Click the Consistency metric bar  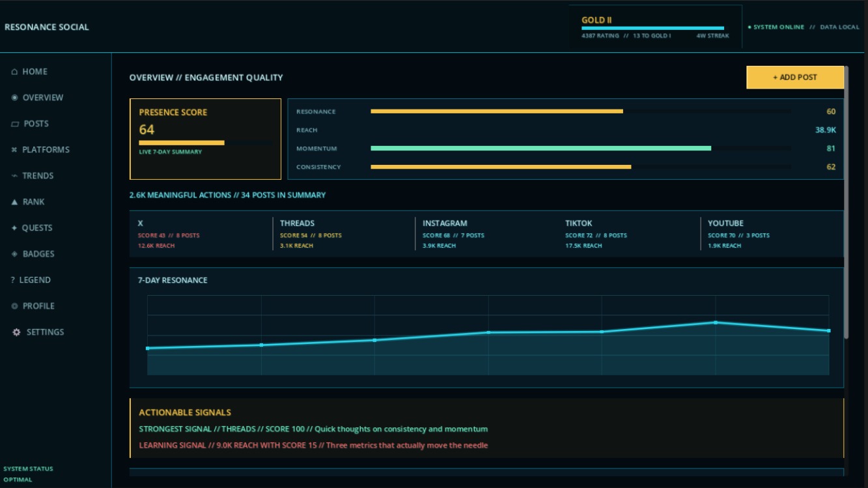581,167
